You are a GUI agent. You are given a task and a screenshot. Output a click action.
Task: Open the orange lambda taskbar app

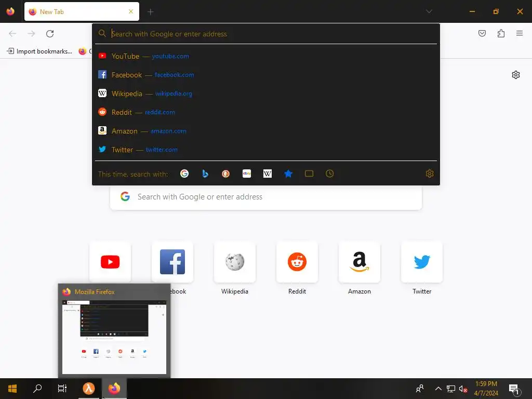(x=88, y=389)
